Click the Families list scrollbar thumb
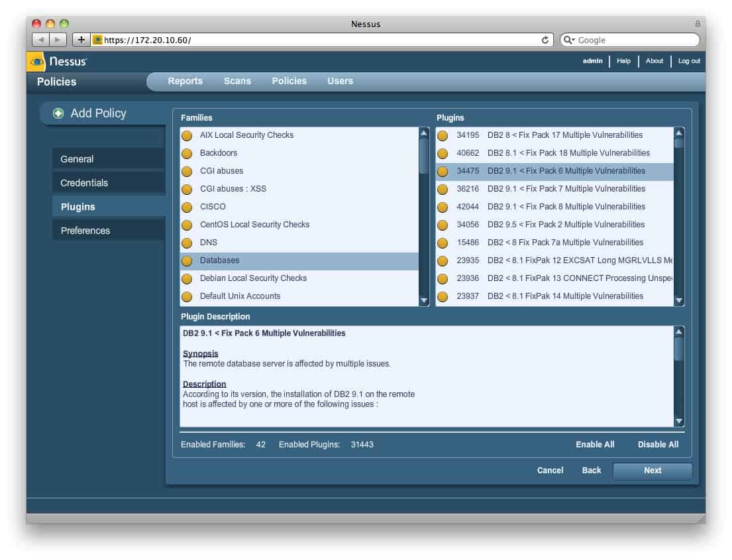The width and height of the screenshot is (732, 560). pos(424,156)
